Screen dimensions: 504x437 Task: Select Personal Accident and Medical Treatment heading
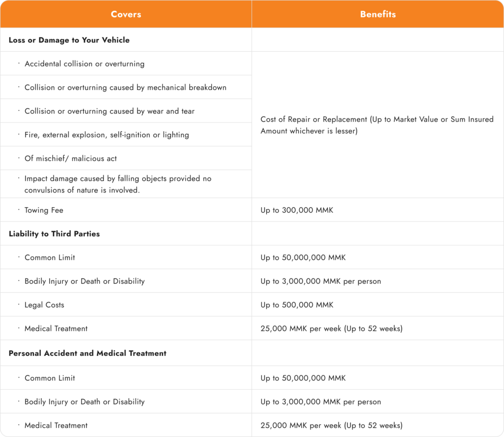click(88, 353)
